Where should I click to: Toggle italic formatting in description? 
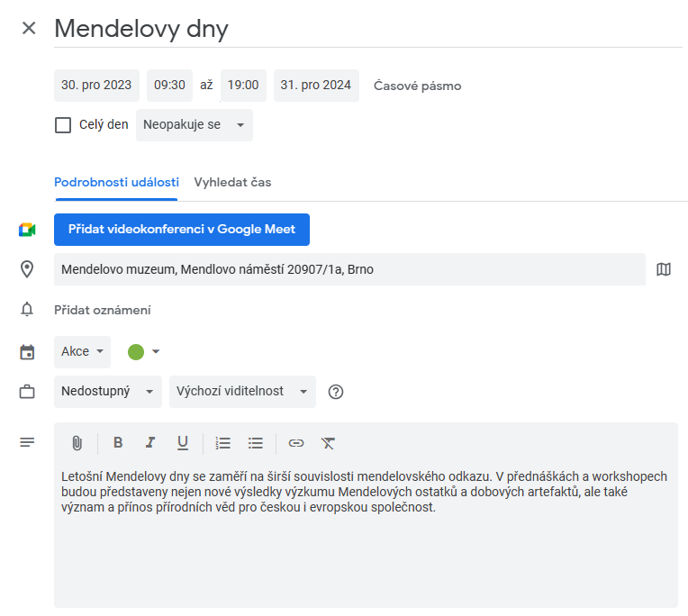point(150,443)
